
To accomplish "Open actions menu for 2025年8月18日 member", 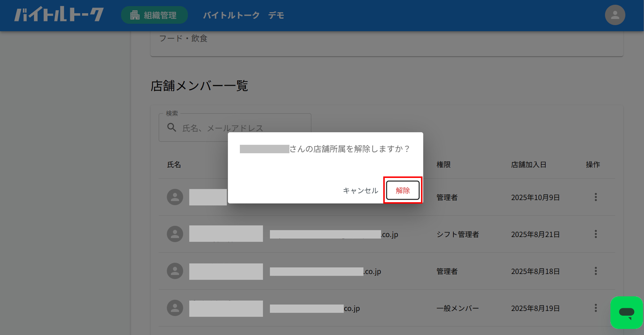I will 596,271.
